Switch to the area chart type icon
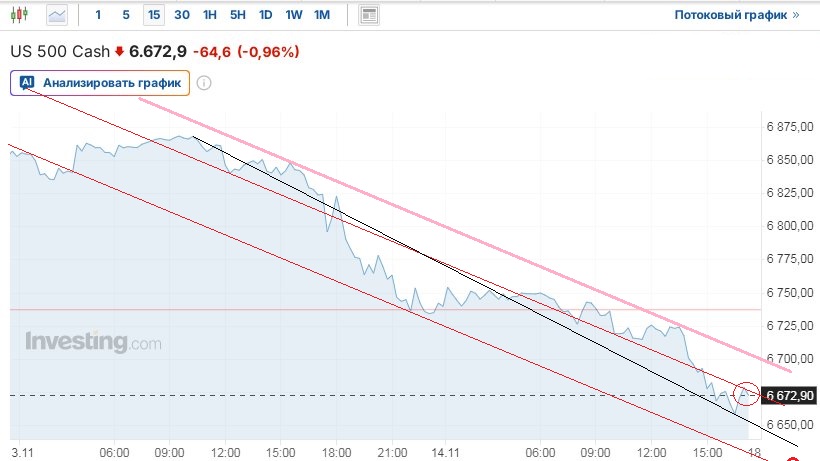The width and height of the screenshot is (820, 461). tap(57, 15)
